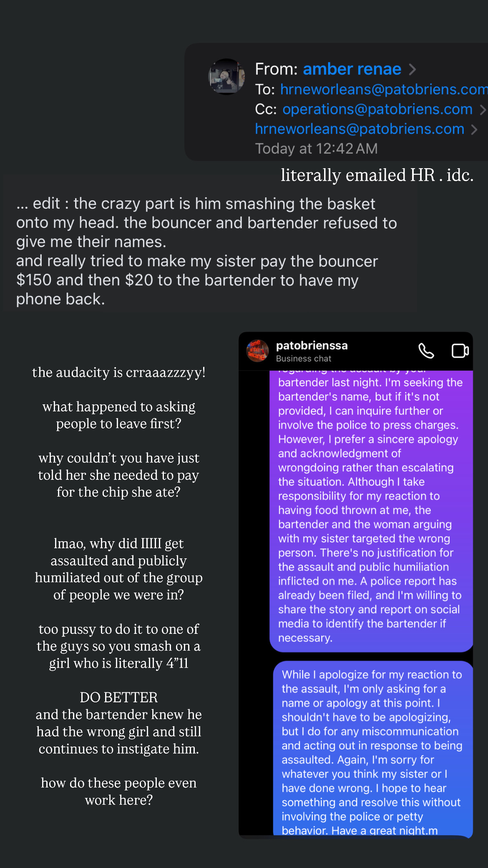
Task: Select the operations@patobriens.com Cc address
Action: point(377,109)
